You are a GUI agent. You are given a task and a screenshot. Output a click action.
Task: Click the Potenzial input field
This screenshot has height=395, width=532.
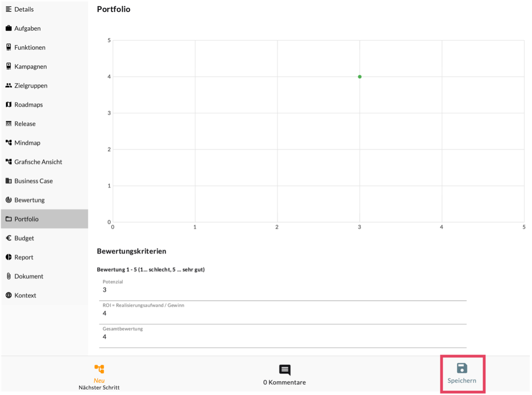[x=282, y=290]
